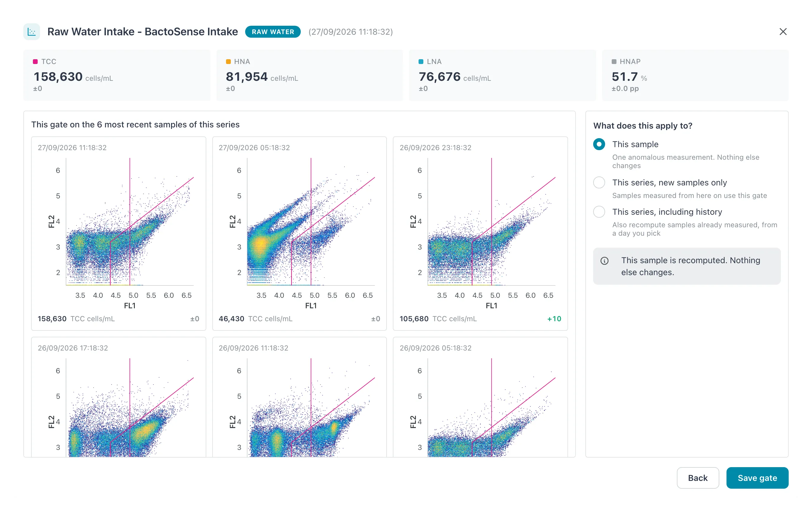This screenshot has height=512, width=812.
Task: Click the orange HNA color swatch
Action: click(x=228, y=61)
